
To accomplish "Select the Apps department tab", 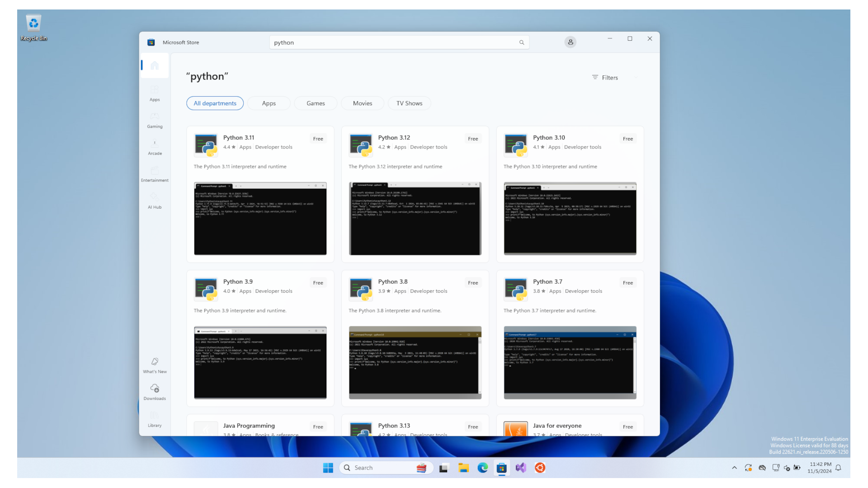I will (269, 103).
